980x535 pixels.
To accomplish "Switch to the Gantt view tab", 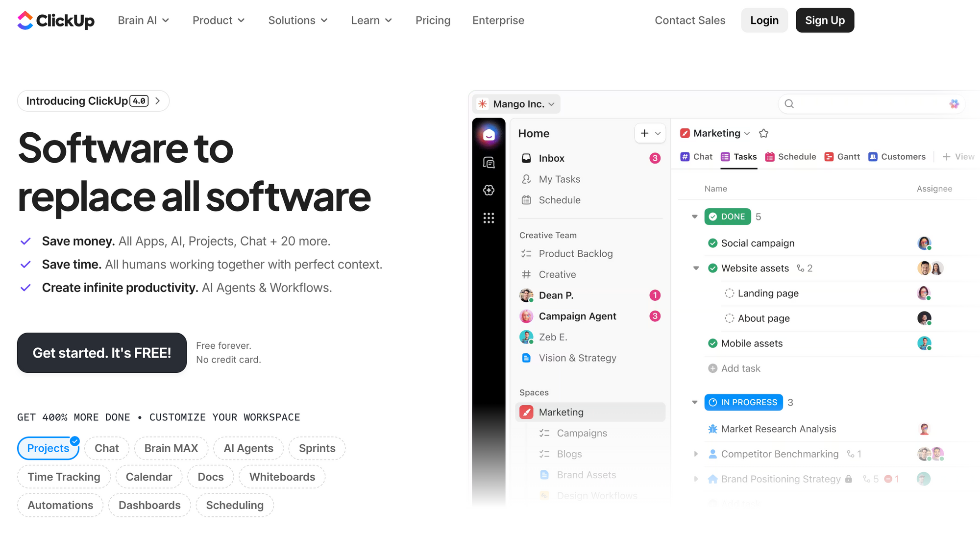I will click(x=842, y=157).
